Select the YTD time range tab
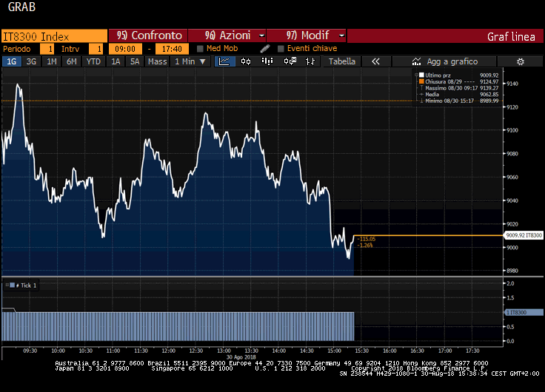The height and width of the screenshot is (392, 545). coord(93,61)
